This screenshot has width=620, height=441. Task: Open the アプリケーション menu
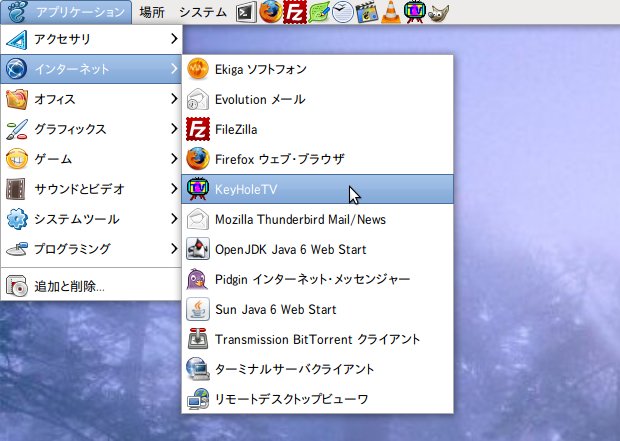pyautogui.click(x=66, y=12)
